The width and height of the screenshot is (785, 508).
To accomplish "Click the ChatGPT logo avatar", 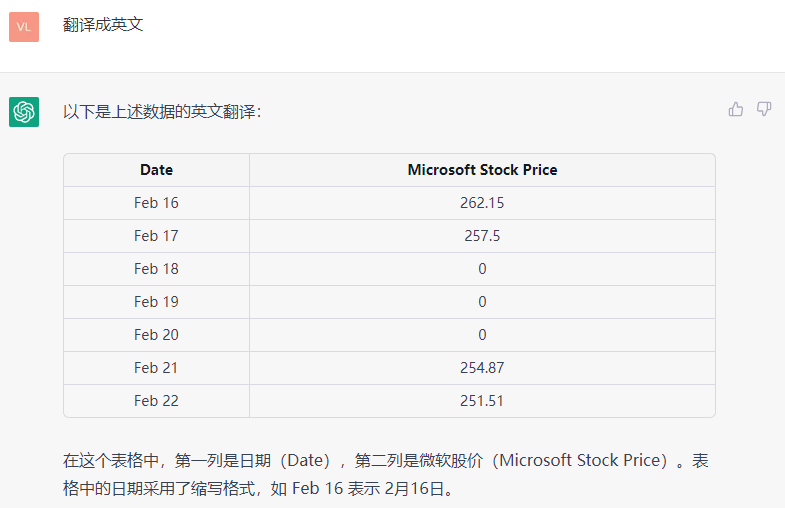I will [x=24, y=112].
